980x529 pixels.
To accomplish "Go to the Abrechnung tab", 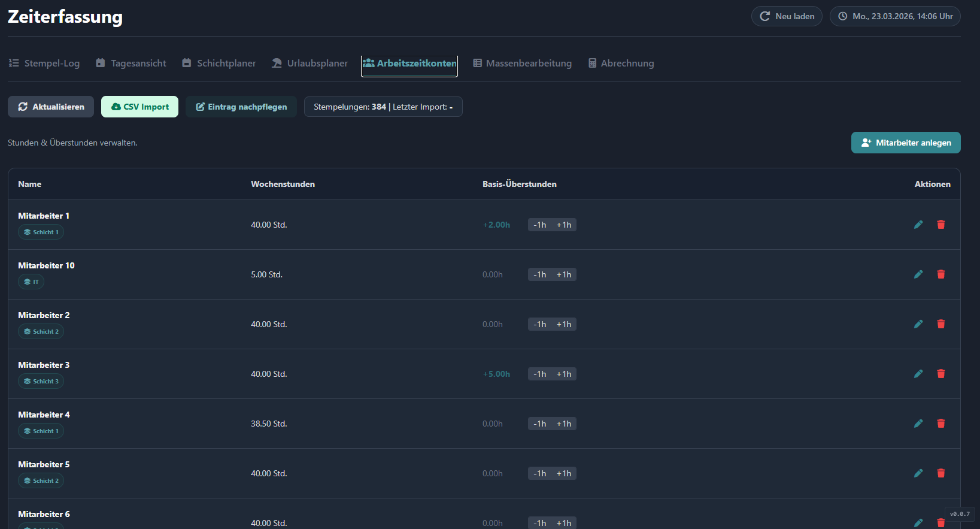I will point(621,64).
